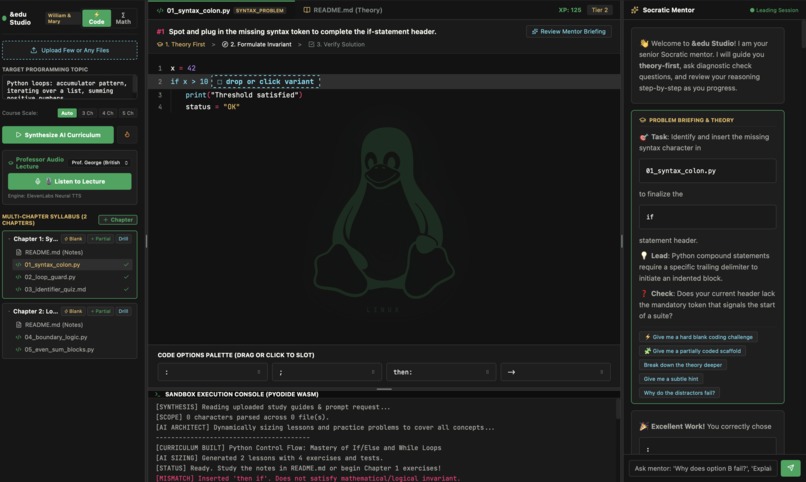Go to step 3. Verify Solution

click(336, 45)
